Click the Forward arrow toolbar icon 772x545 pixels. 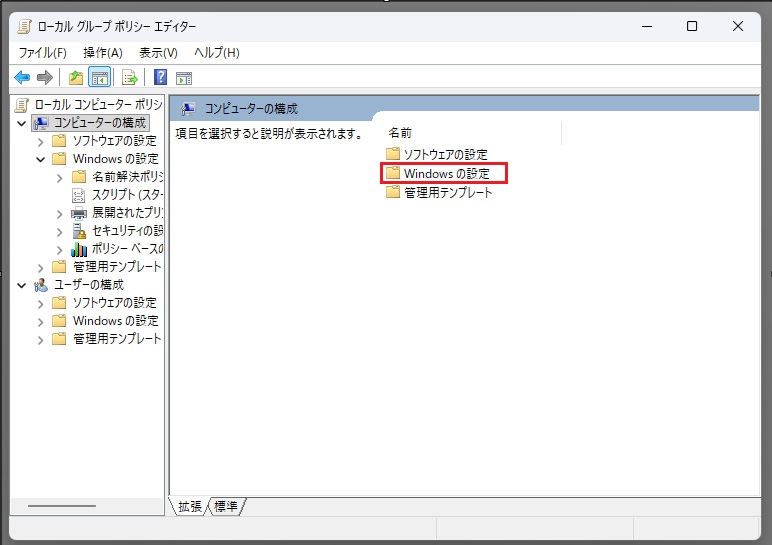click(x=44, y=78)
